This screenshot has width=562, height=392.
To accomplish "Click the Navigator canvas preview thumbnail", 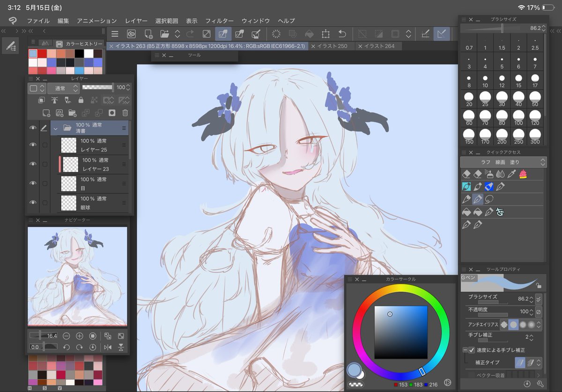I will [77, 276].
